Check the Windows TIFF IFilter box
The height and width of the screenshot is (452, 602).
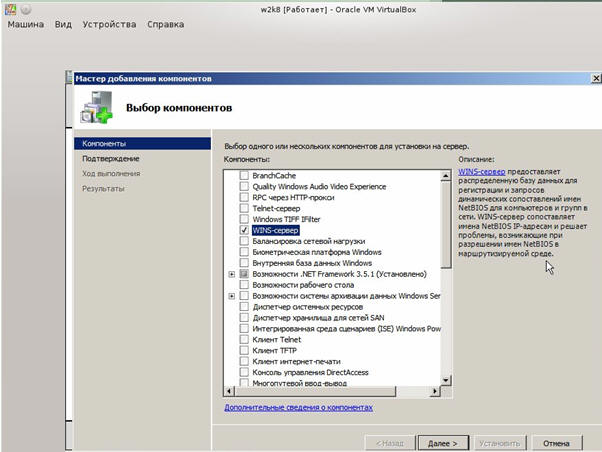tap(244, 219)
